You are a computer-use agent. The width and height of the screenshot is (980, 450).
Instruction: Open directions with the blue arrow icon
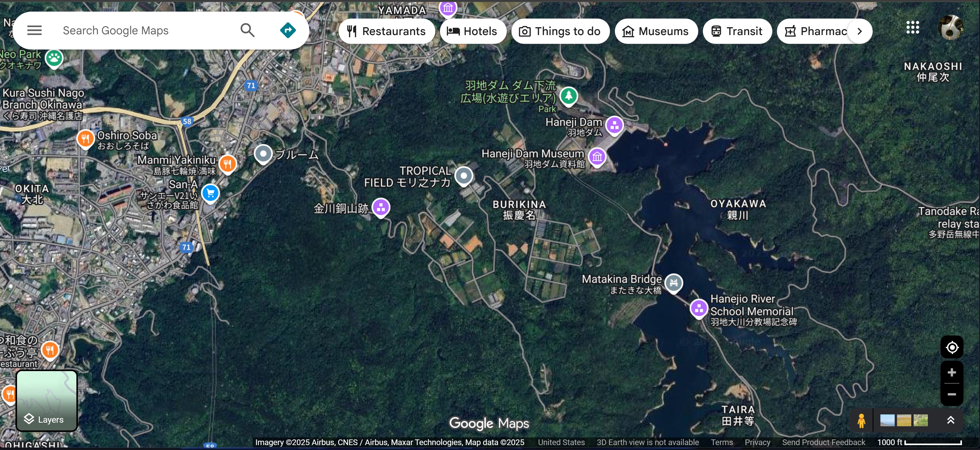pyautogui.click(x=288, y=30)
